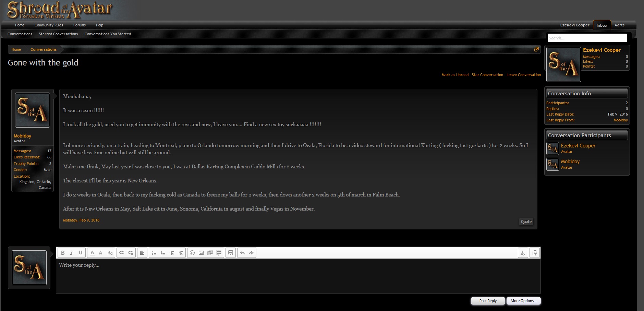Toggle bold formatting in reply editor
The image size is (644, 311).
[63, 253]
